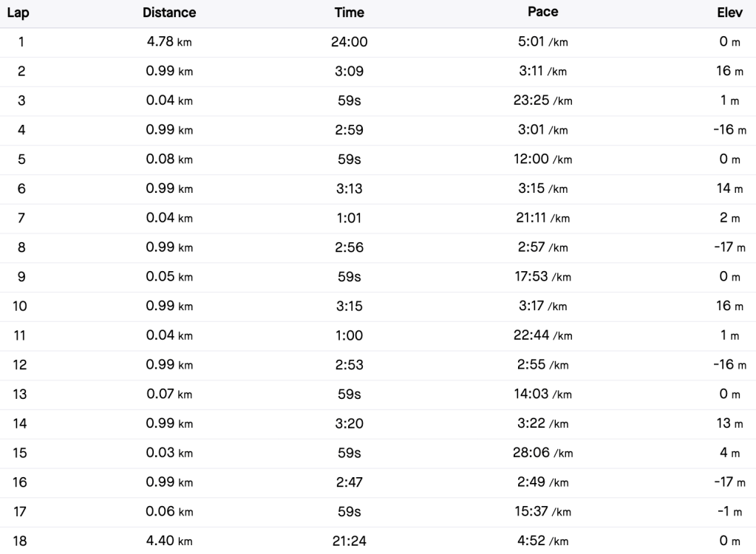Click the 23:25 /km pace cell

pyautogui.click(x=543, y=101)
